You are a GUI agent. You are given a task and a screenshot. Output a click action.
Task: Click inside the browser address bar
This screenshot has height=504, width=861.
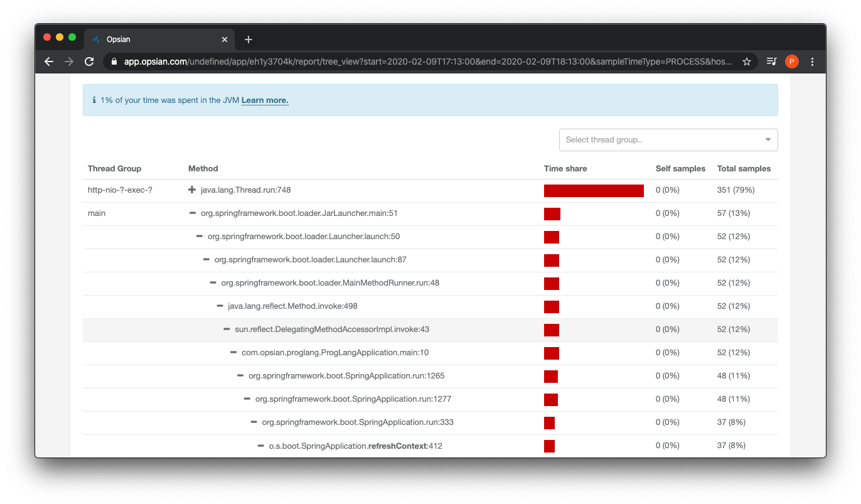point(377,62)
